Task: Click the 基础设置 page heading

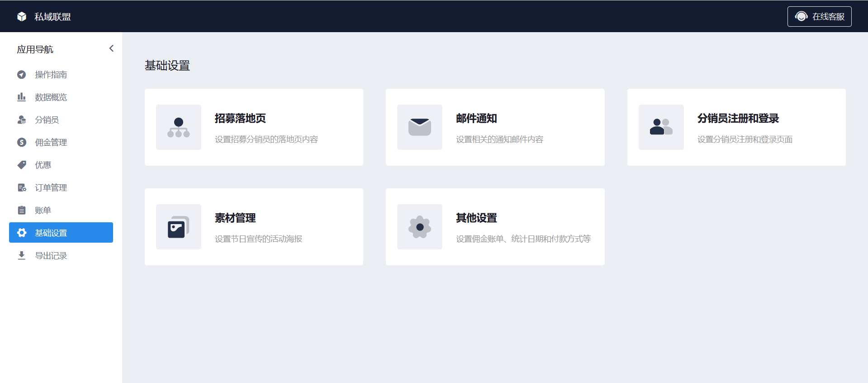Action: tap(167, 66)
